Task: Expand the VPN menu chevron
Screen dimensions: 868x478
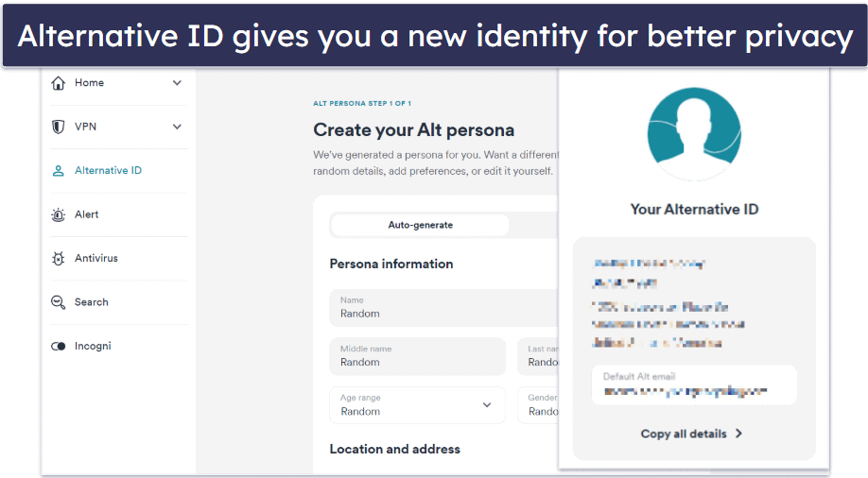Action: (x=177, y=127)
